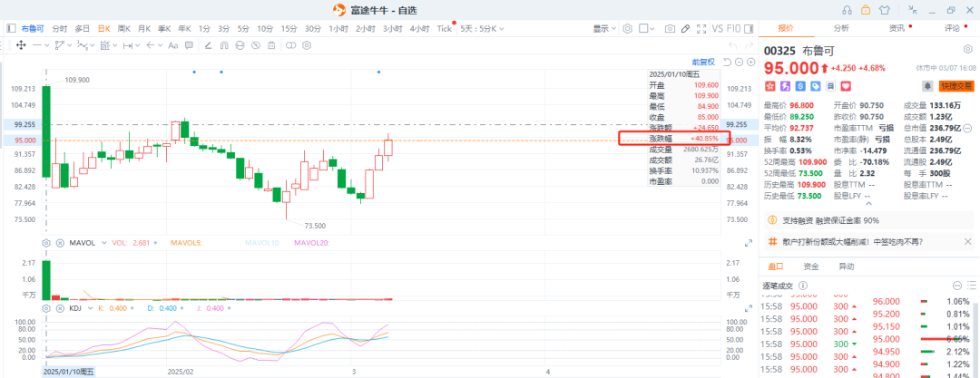Click the 总市值 more info circle icon

[x=967, y=128]
